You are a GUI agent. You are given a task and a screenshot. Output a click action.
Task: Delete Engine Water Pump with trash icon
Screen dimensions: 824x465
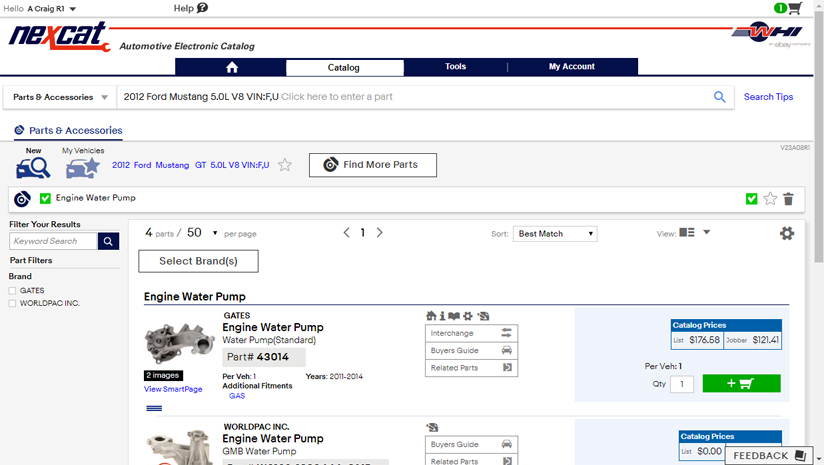(x=788, y=199)
